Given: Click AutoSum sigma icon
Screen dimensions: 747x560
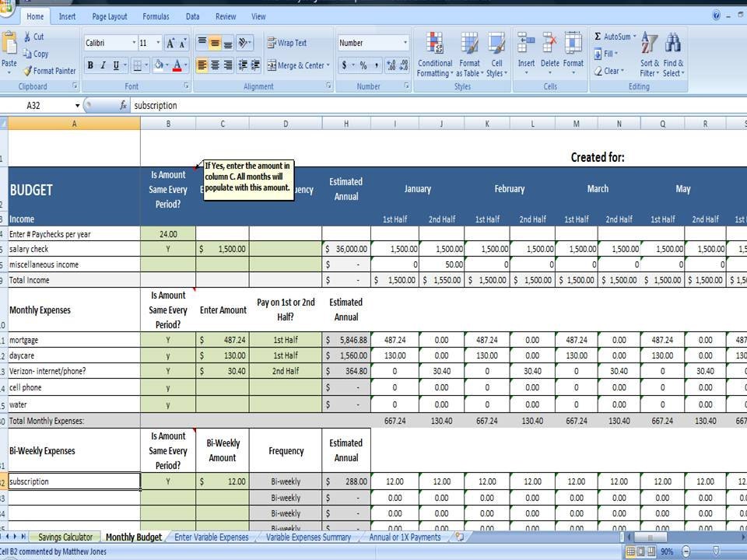Looking at the screenshot, I should point(598,37).
